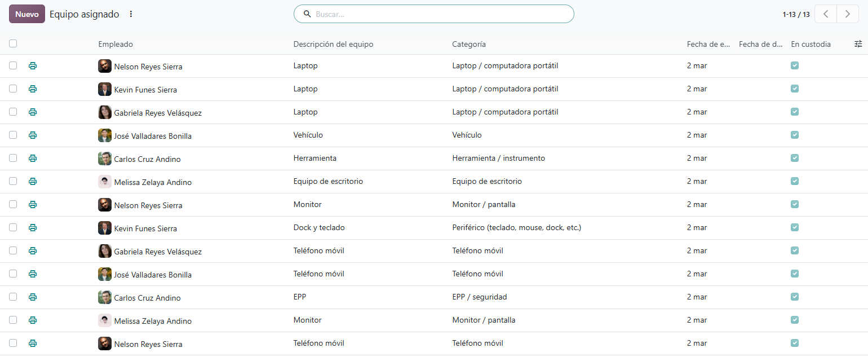Image resolution: width=868 pixels, height=361 pixels.
Task: Print the first Nelson Reyes Sierra Laptop row
Action: [33, 66]
